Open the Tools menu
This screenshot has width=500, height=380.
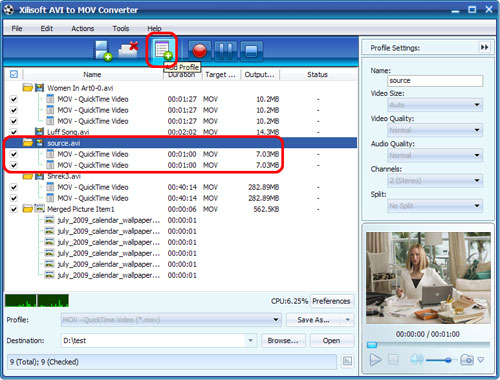coord(121,28)
